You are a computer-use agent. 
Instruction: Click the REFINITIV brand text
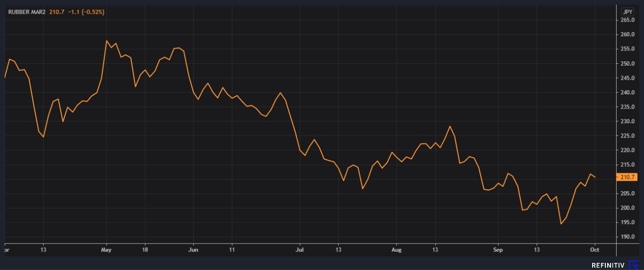tap(609, 265)
